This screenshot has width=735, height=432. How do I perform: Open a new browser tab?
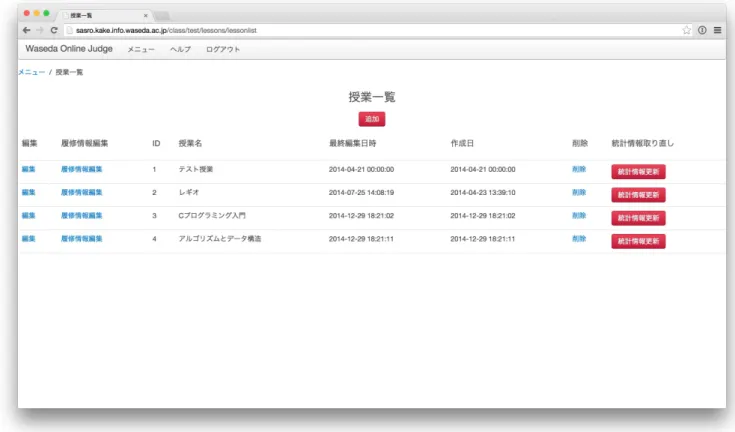[x=162, y=15]
